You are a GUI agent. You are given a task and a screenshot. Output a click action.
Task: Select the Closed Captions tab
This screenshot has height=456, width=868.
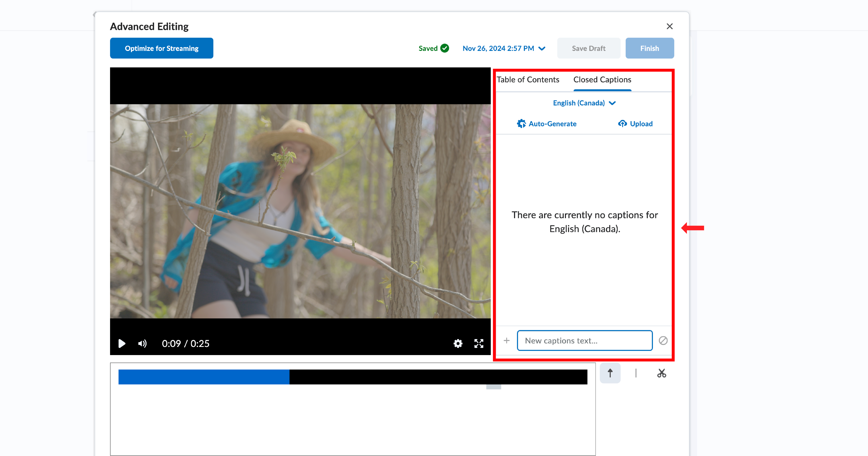[602, 80]
